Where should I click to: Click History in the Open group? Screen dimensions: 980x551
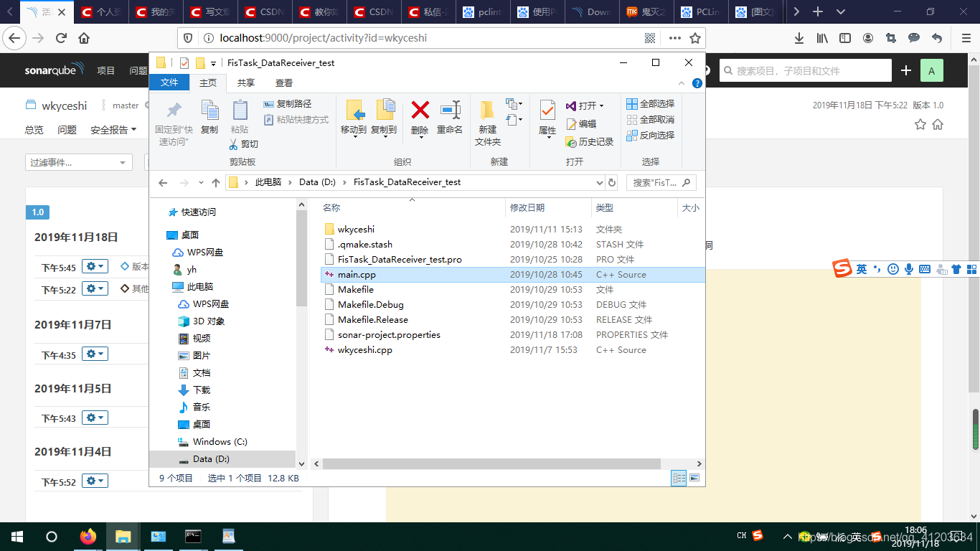[x=589, y=142]
